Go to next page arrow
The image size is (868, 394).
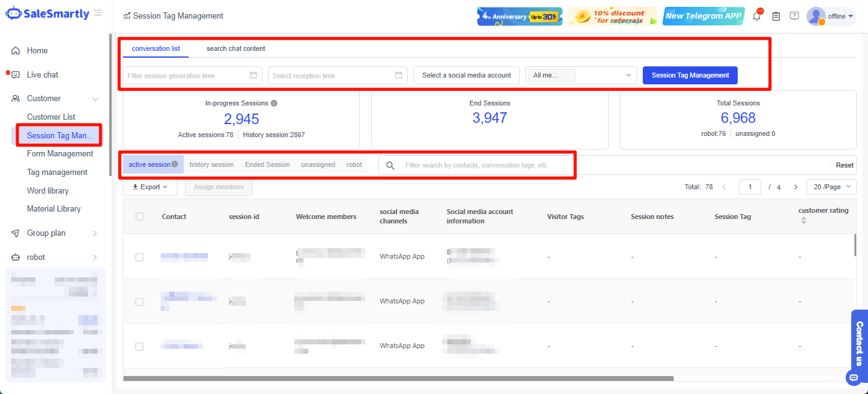point(795,187)
